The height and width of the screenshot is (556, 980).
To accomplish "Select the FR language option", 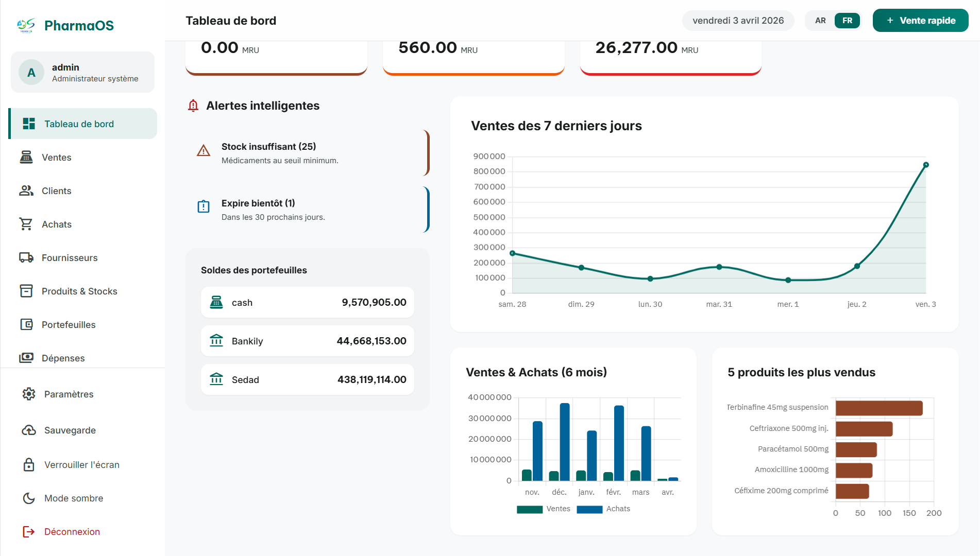I will (847, 21).
